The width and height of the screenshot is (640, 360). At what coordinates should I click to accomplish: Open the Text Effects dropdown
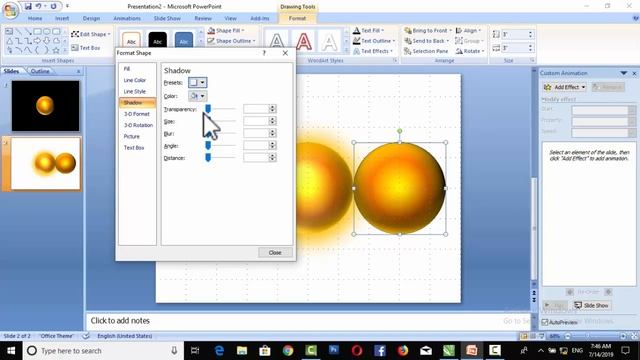373,51
